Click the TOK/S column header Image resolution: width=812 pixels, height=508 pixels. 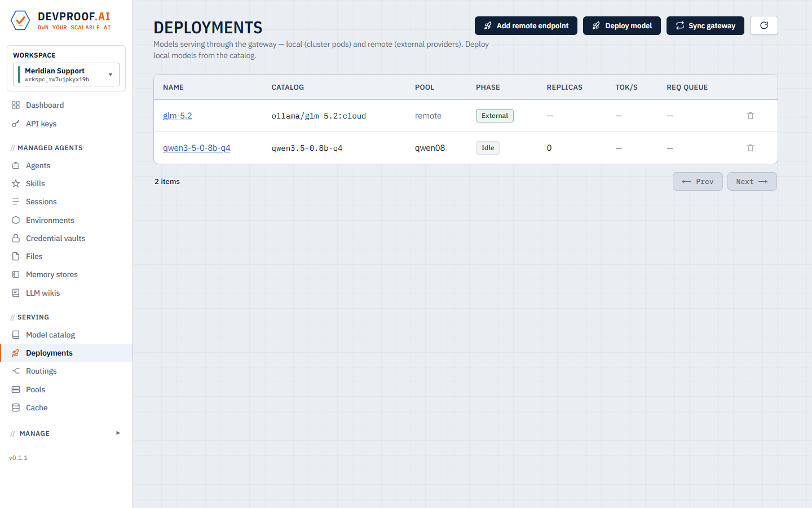click(x=626, y=87)
